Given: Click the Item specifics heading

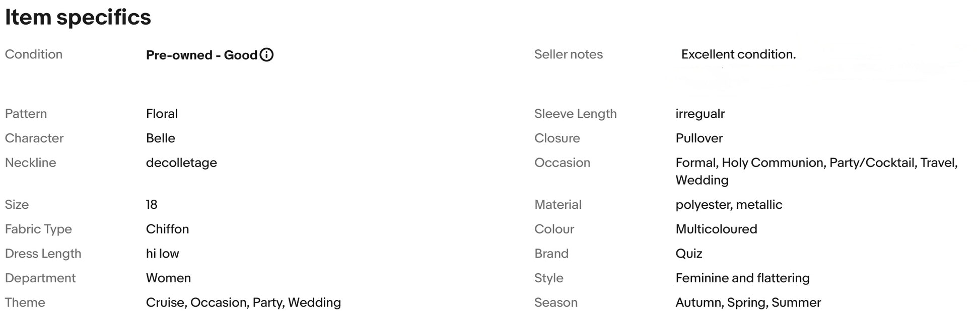Looking at the screenshot, I should (x=78, y=17).
